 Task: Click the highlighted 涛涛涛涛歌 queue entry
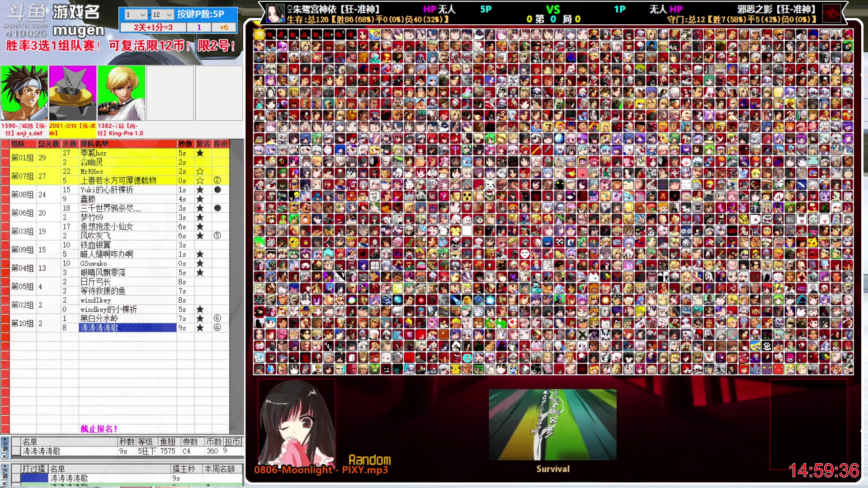[x=127, y=328]
